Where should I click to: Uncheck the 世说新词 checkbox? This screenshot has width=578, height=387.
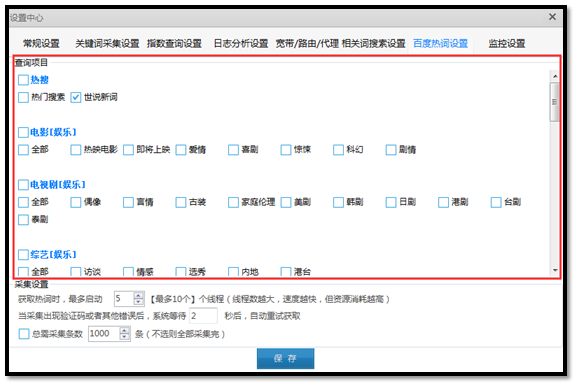pos(76,97)
